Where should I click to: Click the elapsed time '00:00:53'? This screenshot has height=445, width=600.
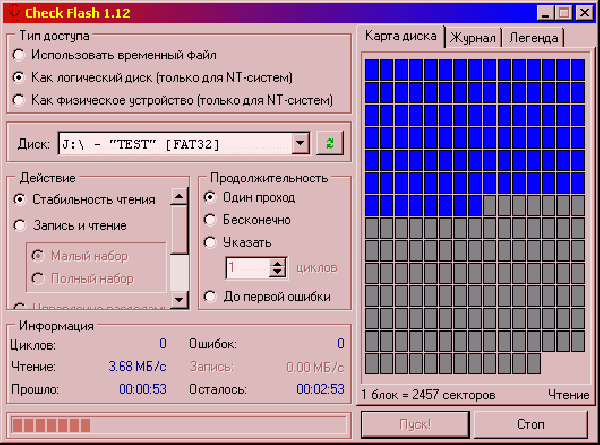[x=143, y=390]
